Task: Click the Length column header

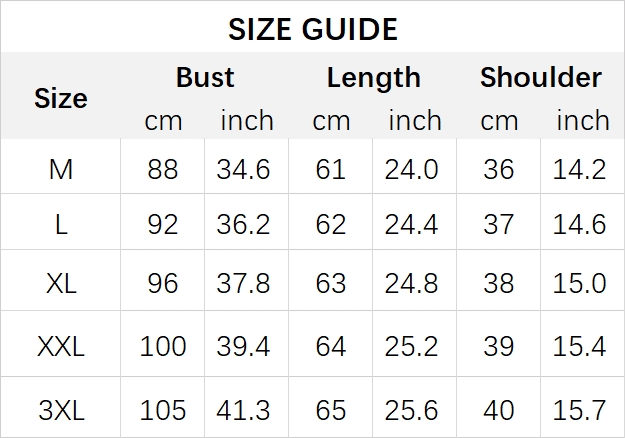Action: point(373,77)
